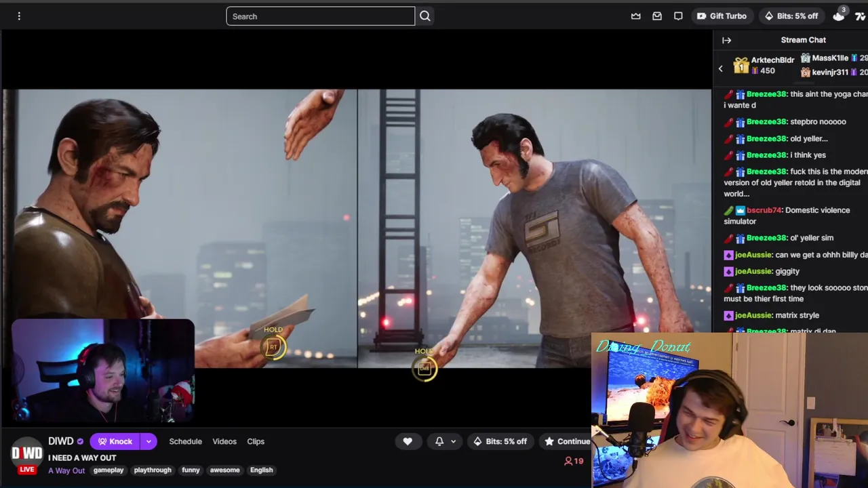Click red chili badge on 'ol' yeller sim'
The height and width of the screenshot is (488, 868).
coord(729,238)
